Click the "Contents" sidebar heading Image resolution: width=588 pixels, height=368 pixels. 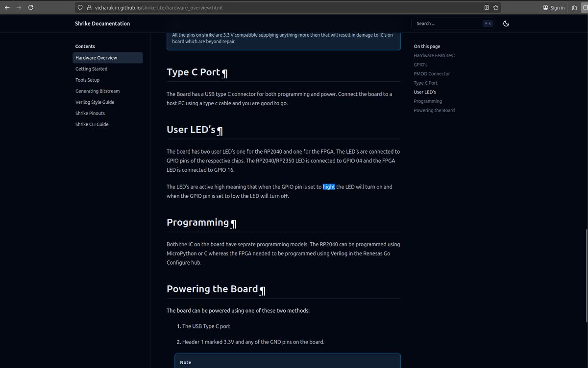coord(85,46)
